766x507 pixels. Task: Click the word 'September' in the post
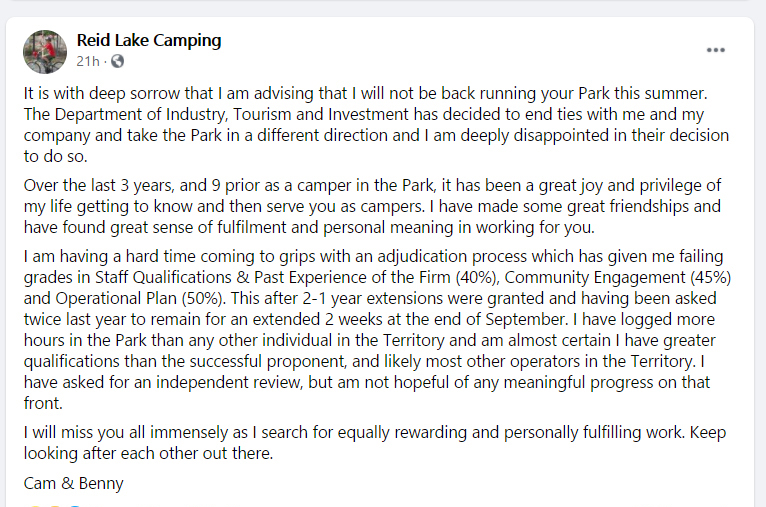pyautogui.click(x=526, y=319)
